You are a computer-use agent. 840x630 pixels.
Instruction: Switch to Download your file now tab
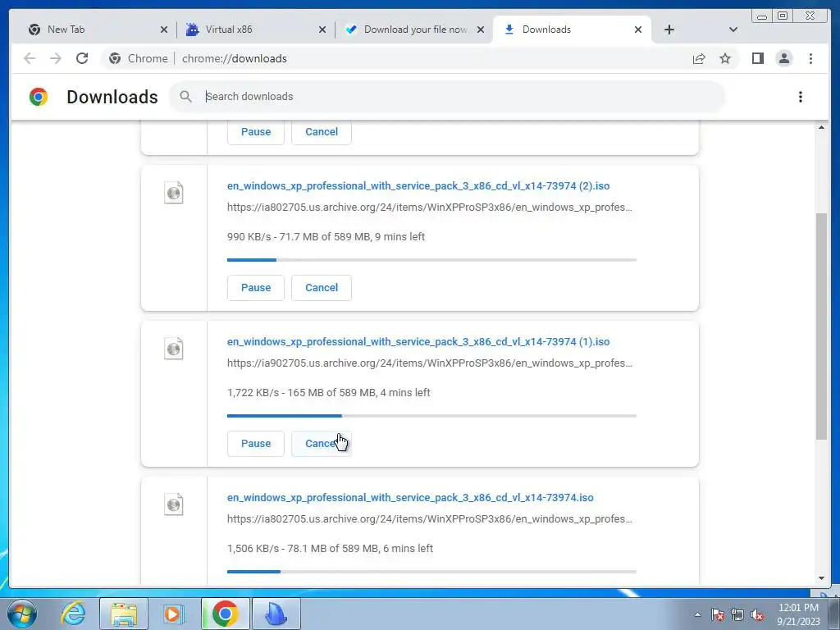click(x=415, y=30)
